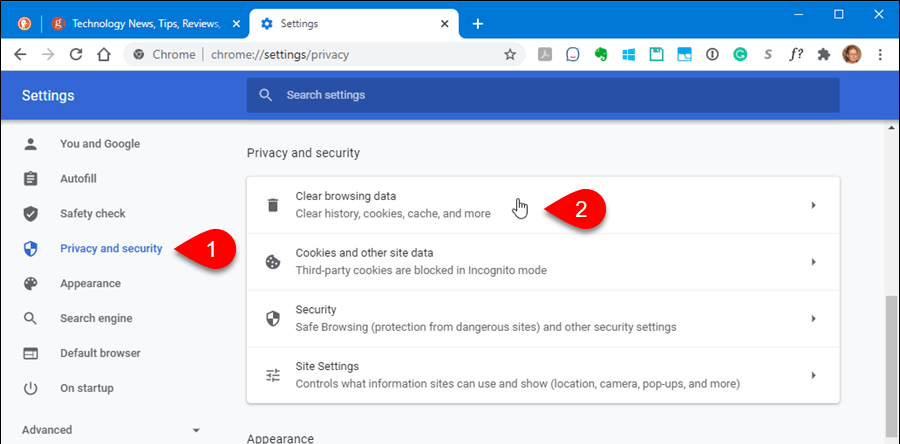
Task: Open Autofill settings in sidebar
Action: (x=78, y=178)
